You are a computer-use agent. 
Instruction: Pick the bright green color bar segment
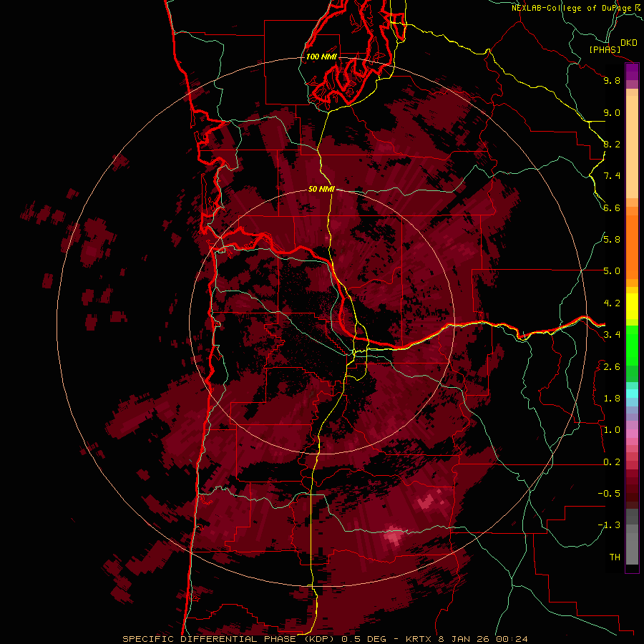tap(632, 346)
